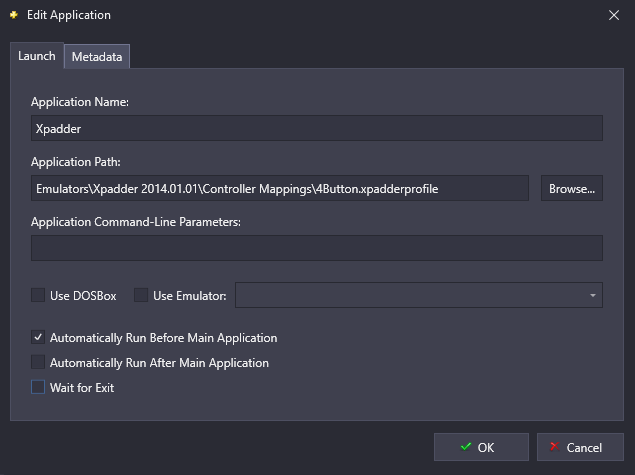Switch to the Metadata tab
The image size is (635, 475).
pyautogui.click(x=97, y=57)
